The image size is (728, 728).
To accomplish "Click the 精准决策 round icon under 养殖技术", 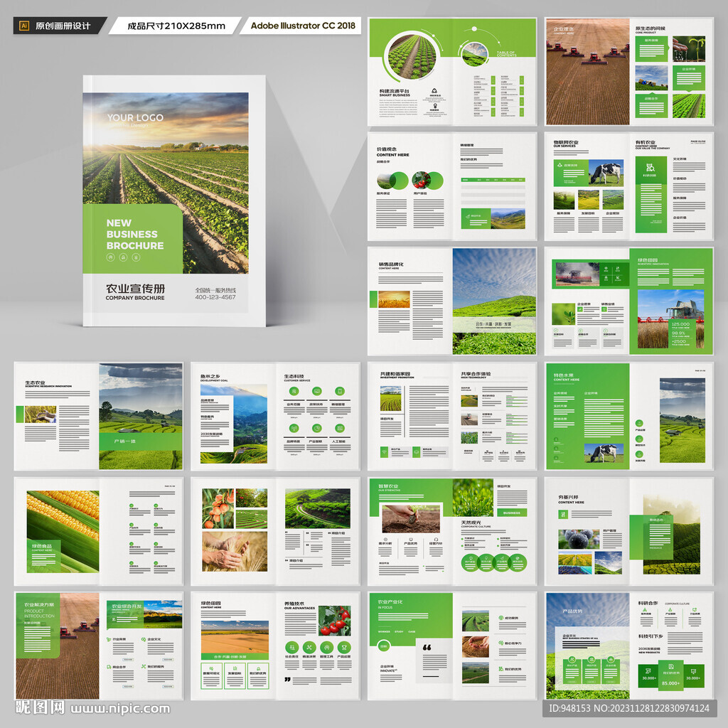I will 309,647.
